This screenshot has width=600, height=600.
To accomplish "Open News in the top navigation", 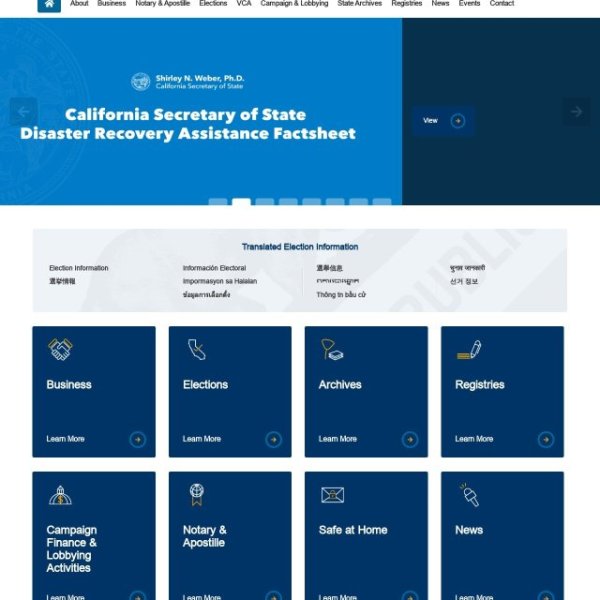I will pos(440,3).
